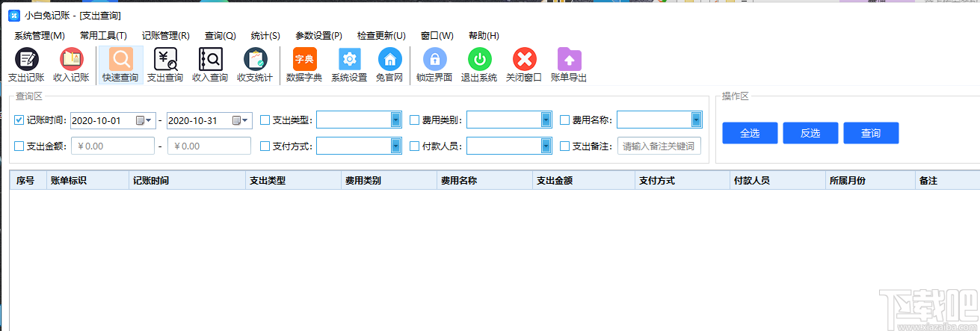
Task: Enable the 支出金额 filter checkbox
Action: pyautogui.click(x=19, y=146)
